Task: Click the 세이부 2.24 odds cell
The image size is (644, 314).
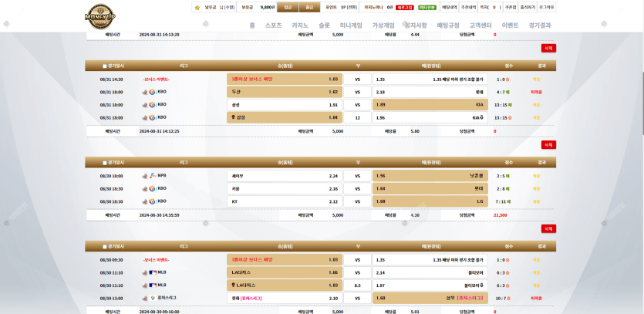Action: 285,176
